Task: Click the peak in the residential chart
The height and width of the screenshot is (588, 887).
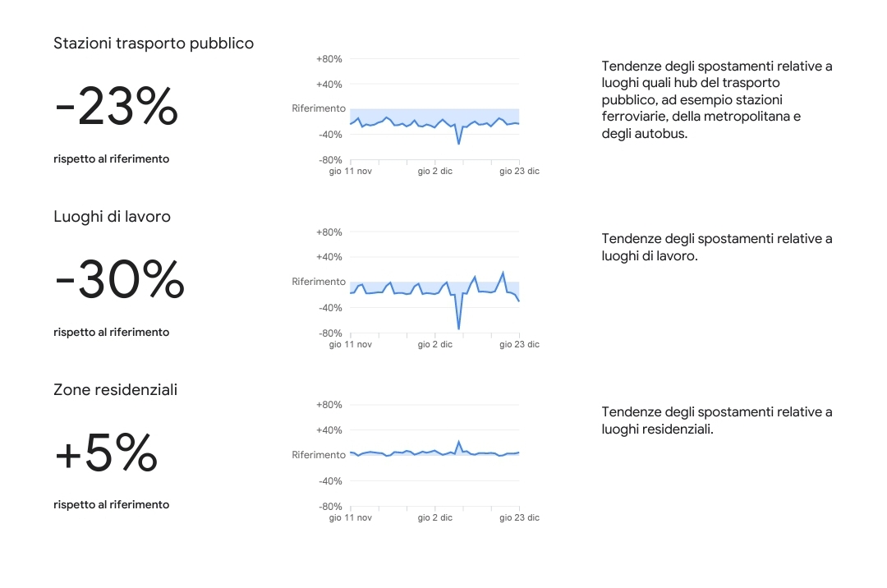Action: pyautogui.click(x=458, y=442)
